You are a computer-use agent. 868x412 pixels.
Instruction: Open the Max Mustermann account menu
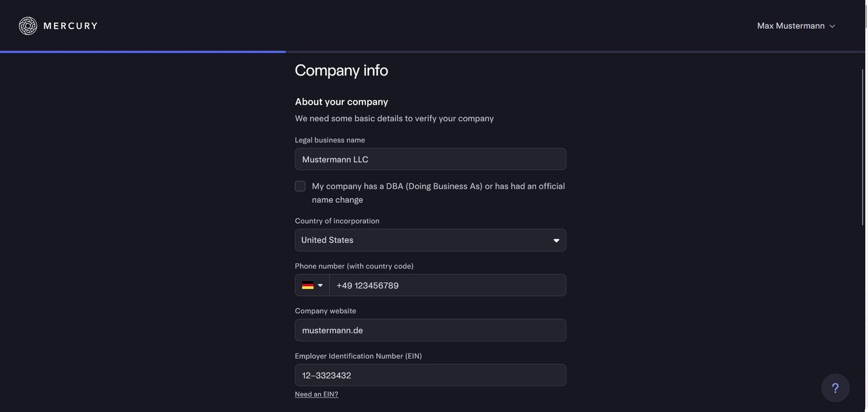click(790, 26)
